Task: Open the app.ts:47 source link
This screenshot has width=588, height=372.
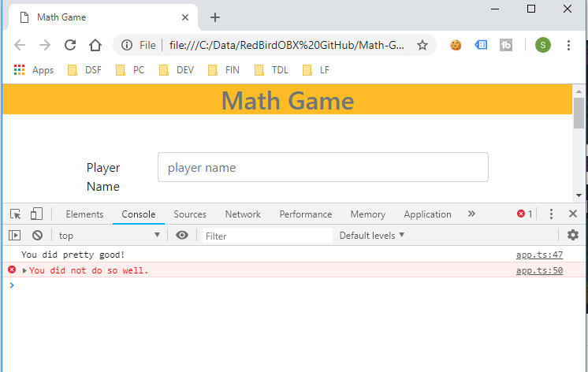Action: click(539, 255)
